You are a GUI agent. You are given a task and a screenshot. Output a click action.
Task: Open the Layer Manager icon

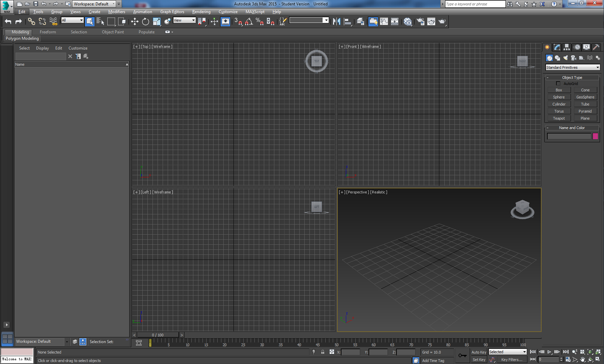point(360,22)
